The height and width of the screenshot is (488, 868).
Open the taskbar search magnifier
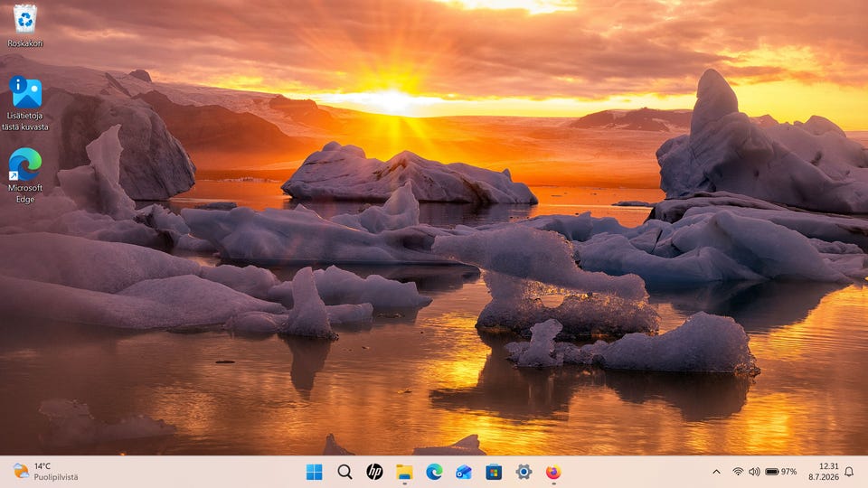[x=344, y=472]
